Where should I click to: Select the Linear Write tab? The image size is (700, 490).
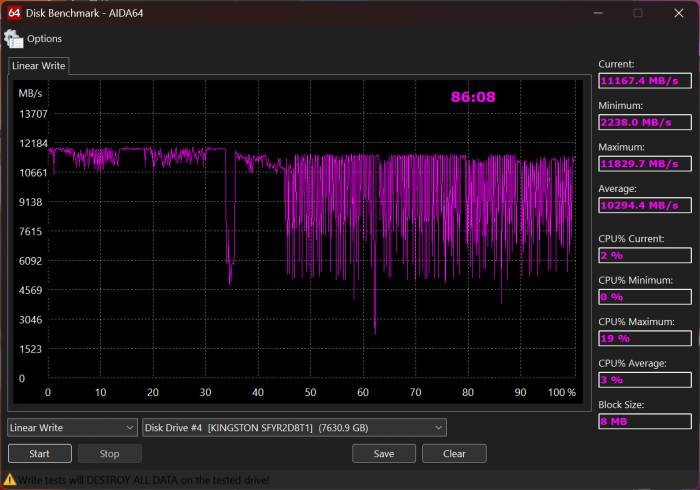coord(39,66)
